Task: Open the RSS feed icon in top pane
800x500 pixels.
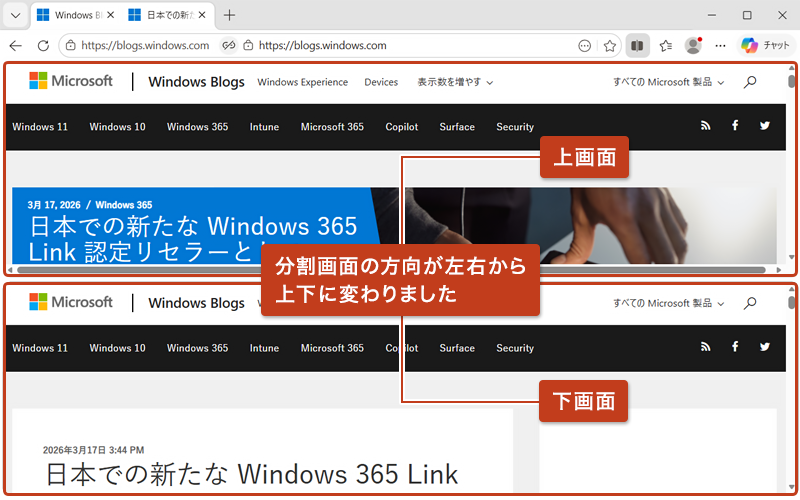Action: point(705,126)
